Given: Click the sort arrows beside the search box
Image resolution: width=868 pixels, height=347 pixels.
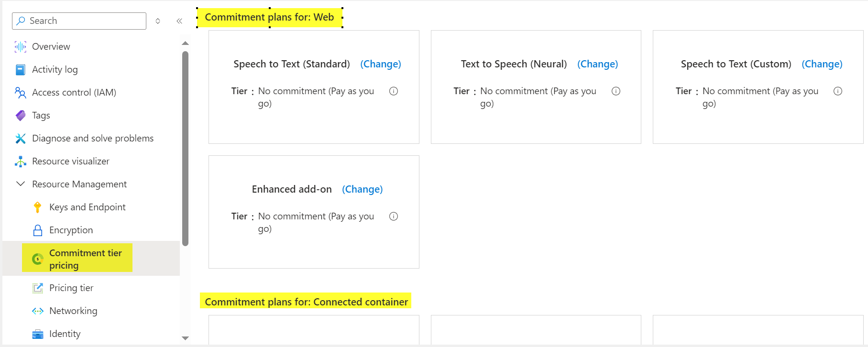Looking at the screenshot, I should [x=158, y=21].
